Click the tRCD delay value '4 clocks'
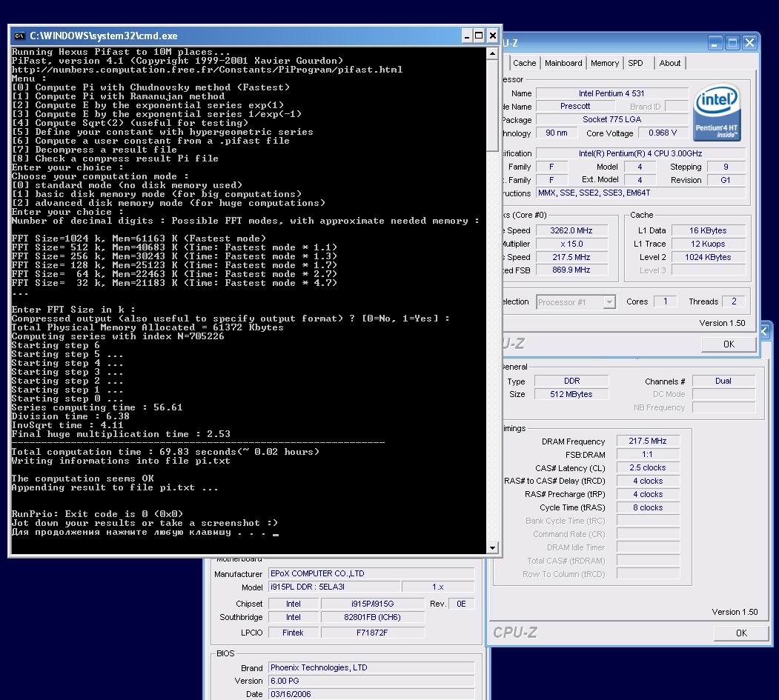Image resolution: width=779 pixels, height=700 pixels. 648,481
